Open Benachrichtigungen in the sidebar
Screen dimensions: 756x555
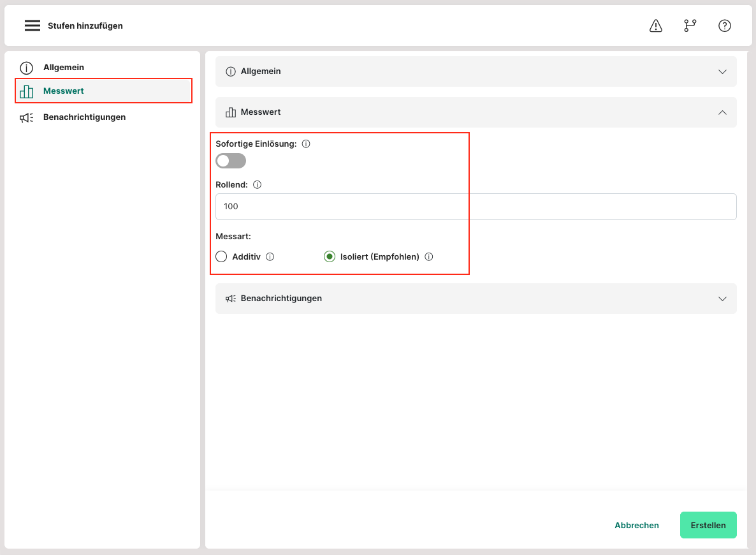pos(84,117)
